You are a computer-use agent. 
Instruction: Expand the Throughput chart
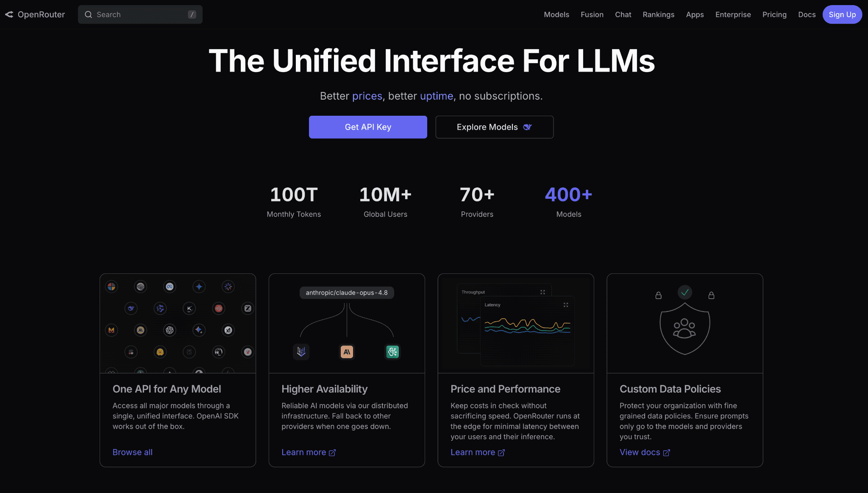point(542,292)
